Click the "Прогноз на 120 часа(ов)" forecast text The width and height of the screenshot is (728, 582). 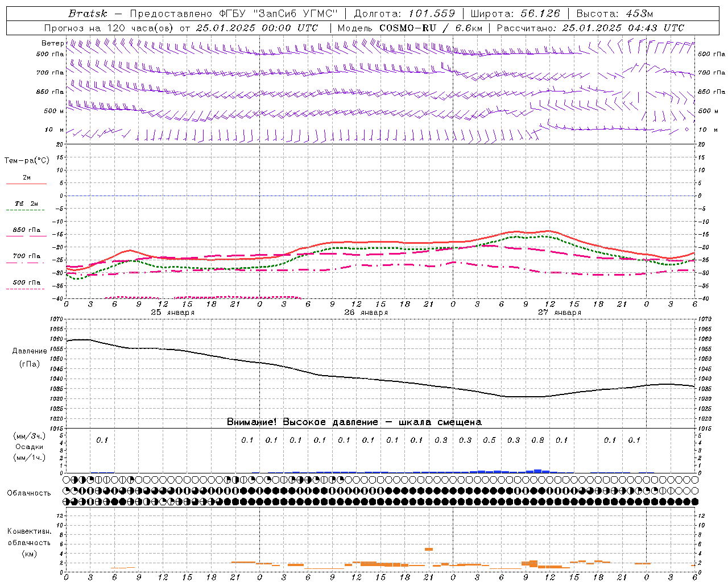click(109, 28)
